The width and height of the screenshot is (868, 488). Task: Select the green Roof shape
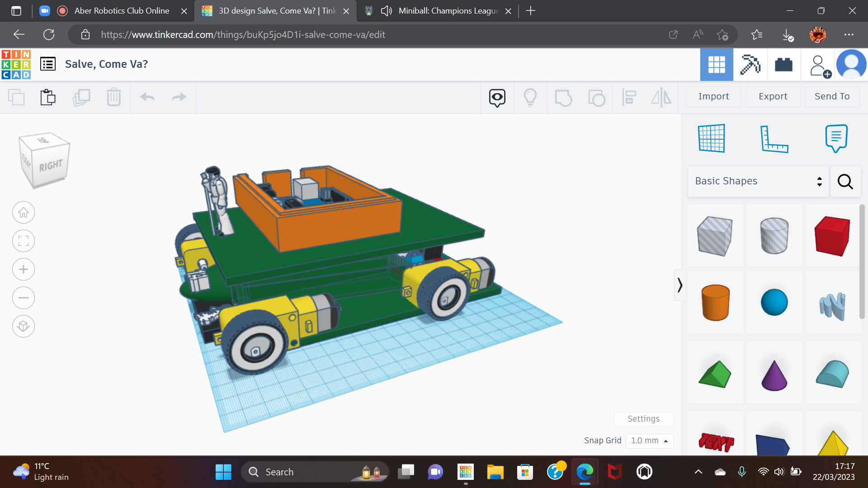click(715, 373)
